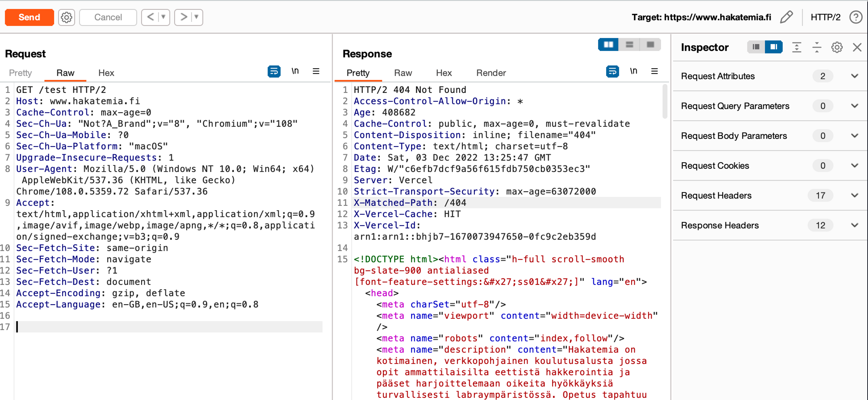This screenshot has height=400, width=868.
Task: Switch to Render tab in Response
Action: [x=491, y=73]
